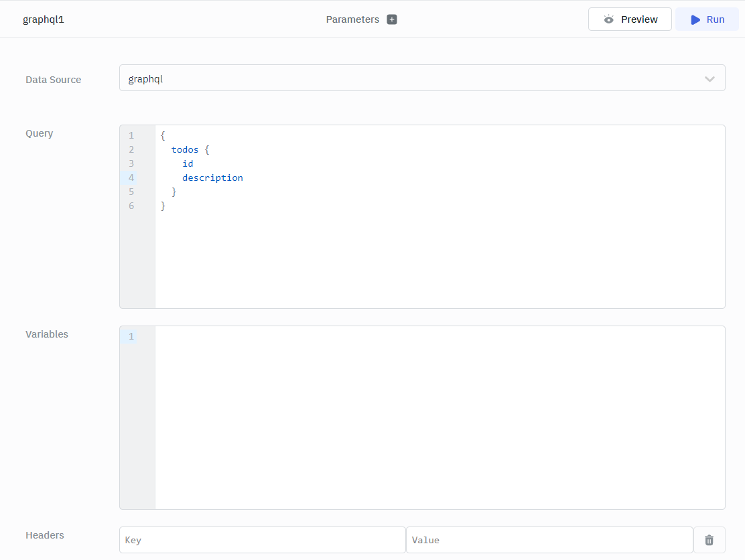Click inside the empty Variables editor
745x560 pixels.
tap(439, 417)
